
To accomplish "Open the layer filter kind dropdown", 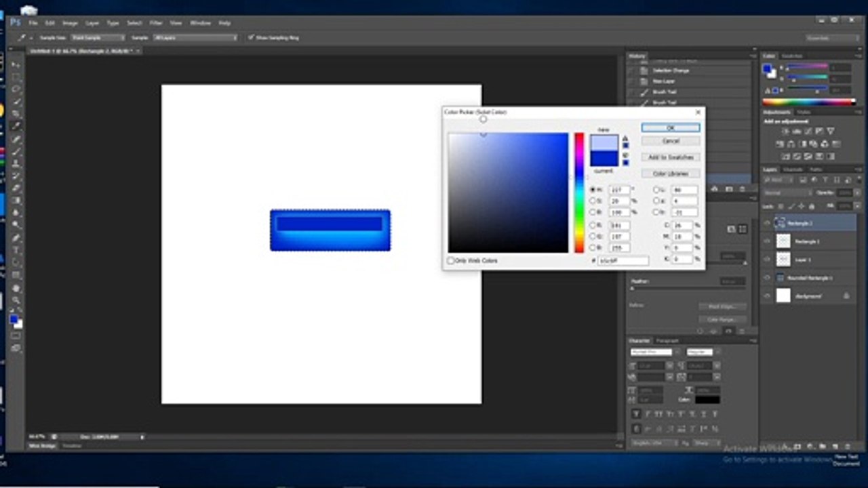I will pos(777,180).
